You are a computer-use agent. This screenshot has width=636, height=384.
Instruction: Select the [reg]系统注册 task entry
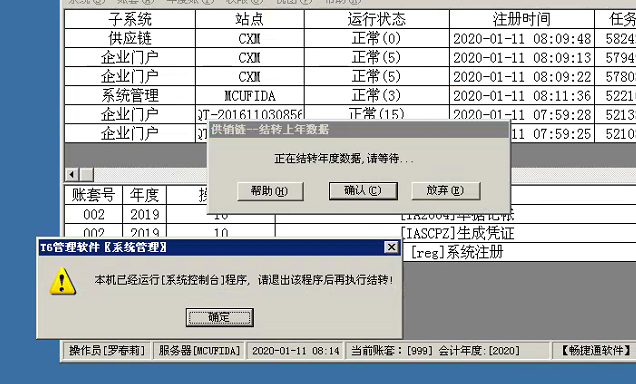point(457,252)
